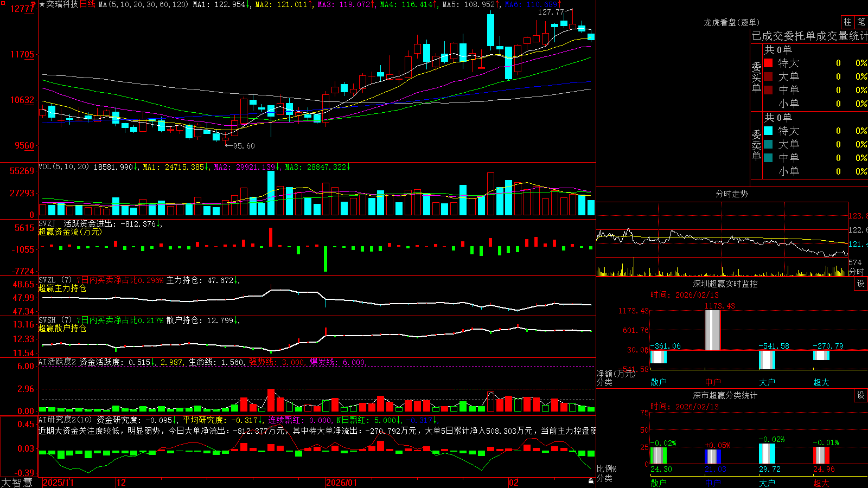This screenshot has width=868, height=488.
Task: Switch order view to 柱 mode
Action: [847, 22]
